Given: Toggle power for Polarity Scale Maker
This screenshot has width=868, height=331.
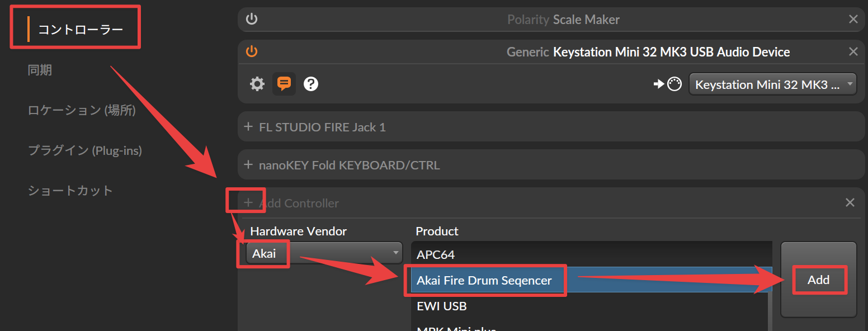Looking at the screenshot, I should click(252, 20).
